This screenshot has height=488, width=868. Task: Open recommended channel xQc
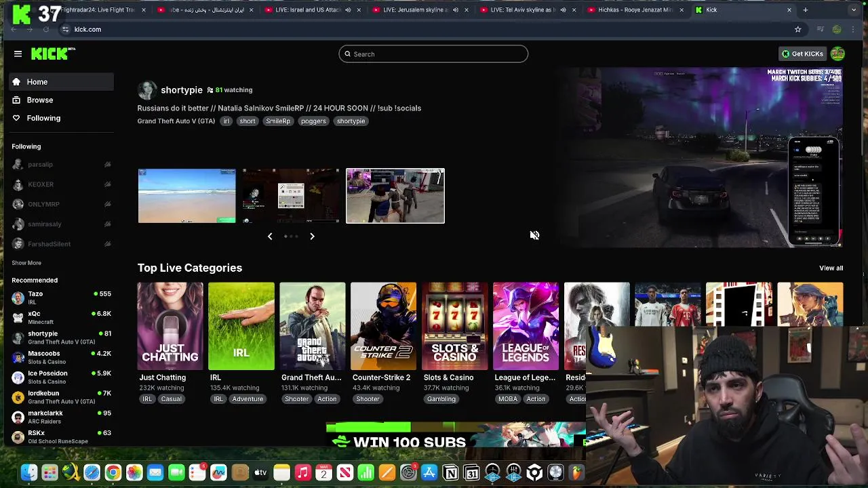(62, 317)
